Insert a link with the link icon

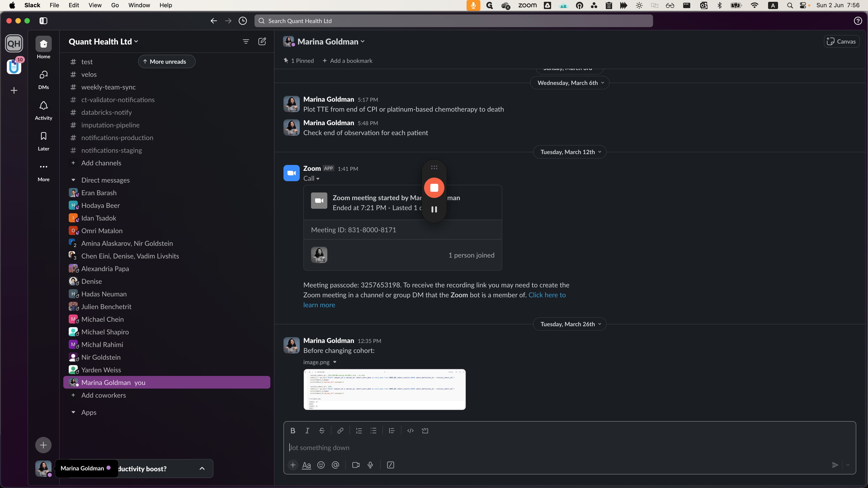340,430
